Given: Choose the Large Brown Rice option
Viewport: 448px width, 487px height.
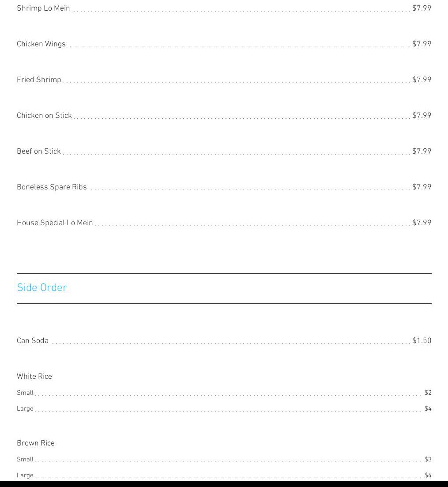Looking at the screenshot, I should (x=25, y=475).
